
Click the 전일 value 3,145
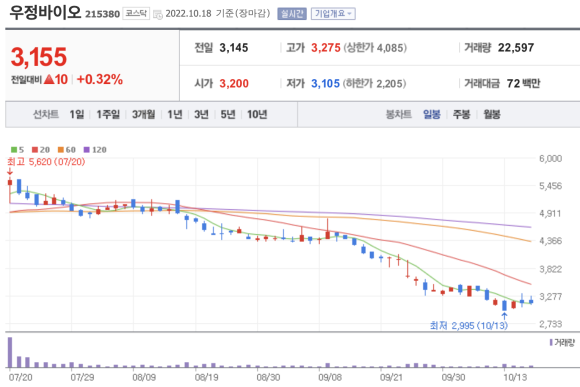pyautogui.click(x=234, y=48)
